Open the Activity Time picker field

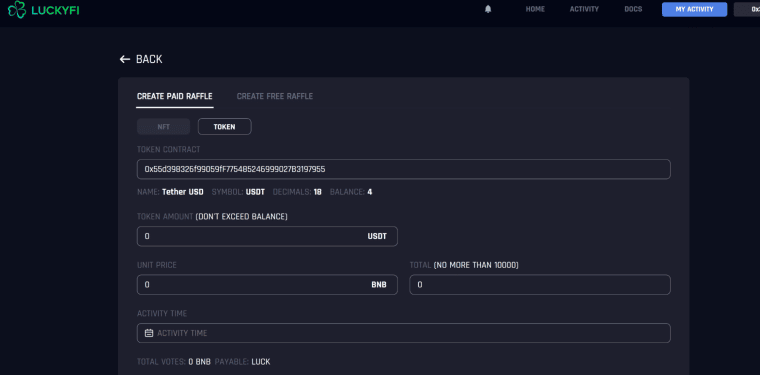click(404, 333)
